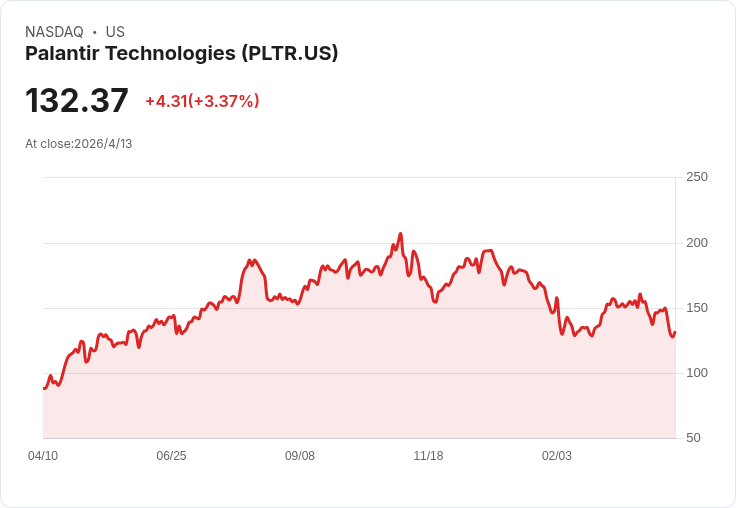
Task: Click the 200 y-axis price label
Action: coord(697,243)
